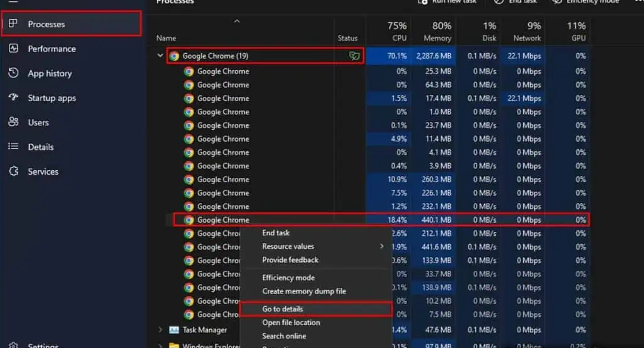The height and width of the screenshot is (348, 644).
Task: Click the 7.5 MB memory cell
Action: pyautogui.click(x=434, y=314)
